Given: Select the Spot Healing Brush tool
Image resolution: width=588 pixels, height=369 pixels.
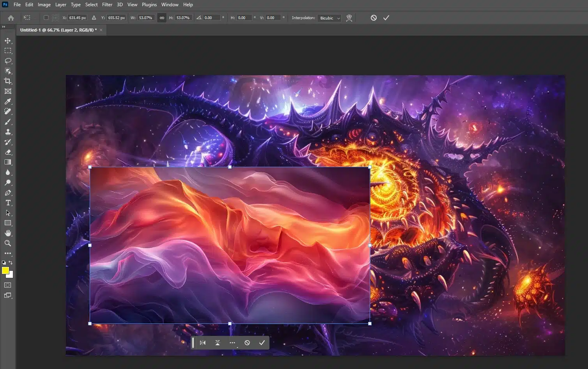Looking at the screenshot, I should pyautogui.click(x=8, y=111).
